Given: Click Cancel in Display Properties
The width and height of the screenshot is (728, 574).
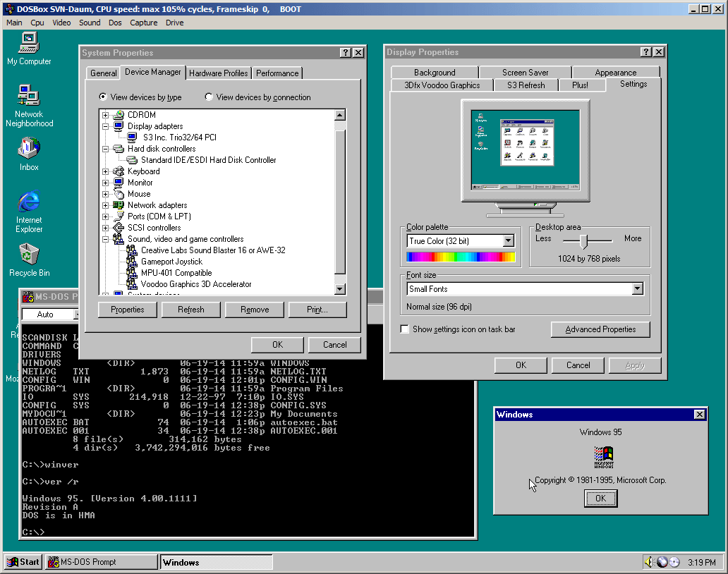Looking at the screenshot, I should [x=578, y=365].
